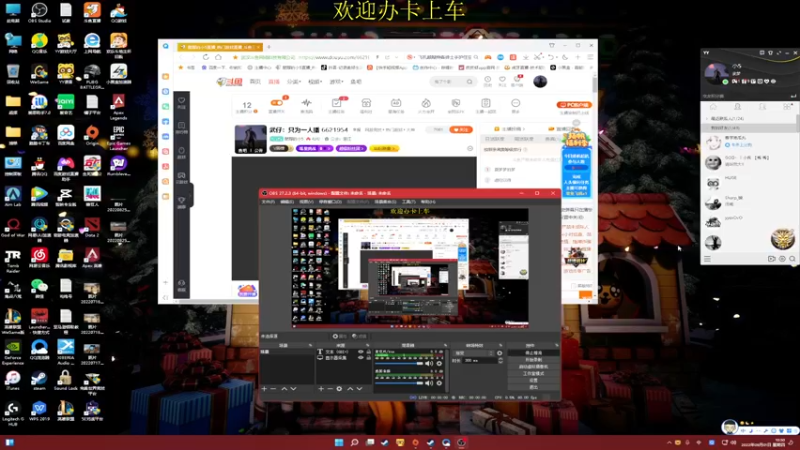Toggle lock on the display capture source
Image resolution: width=800 pixels, height=450 pixels.
click(368, 358)
